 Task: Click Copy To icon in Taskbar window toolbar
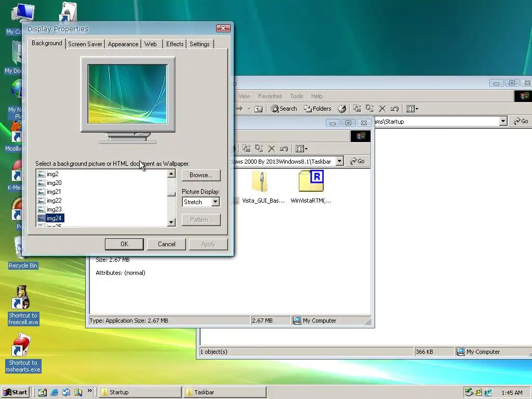pos(259,149)
